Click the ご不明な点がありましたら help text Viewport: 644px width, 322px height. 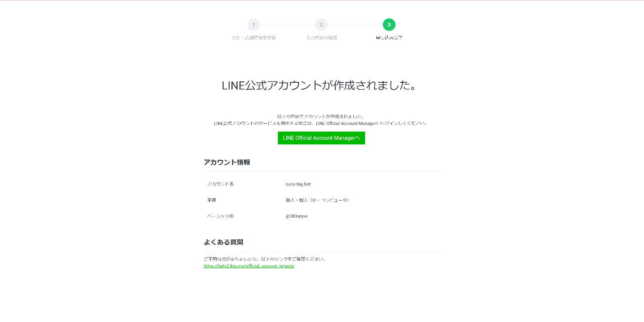tap(265, 259)
